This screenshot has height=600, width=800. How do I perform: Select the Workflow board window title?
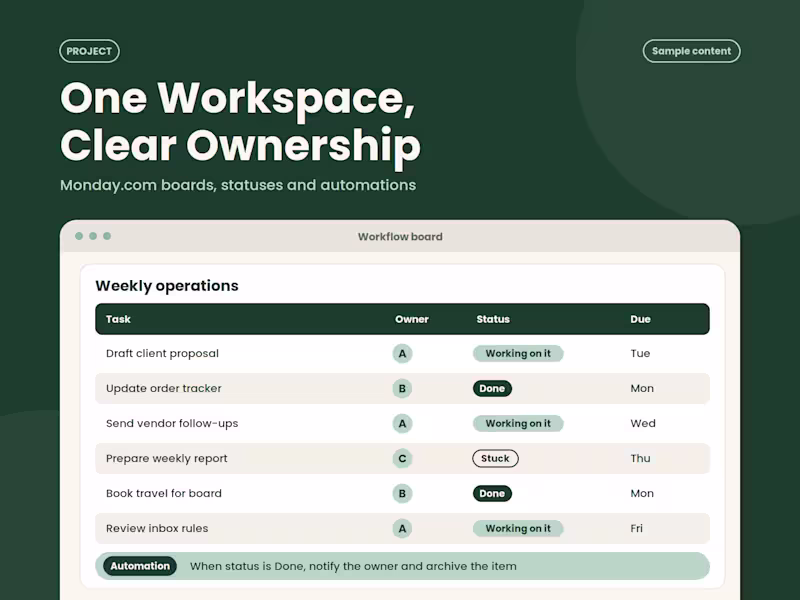click(x=400, y=237)
